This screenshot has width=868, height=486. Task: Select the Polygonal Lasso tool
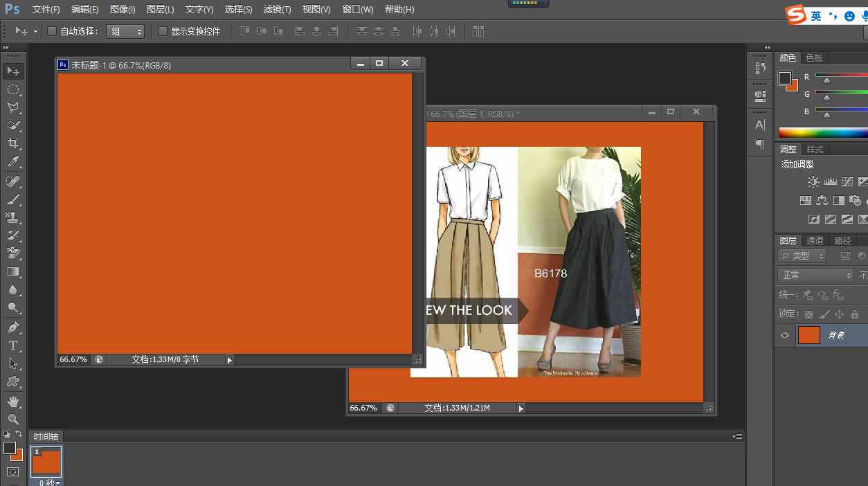tap(13, 107)
